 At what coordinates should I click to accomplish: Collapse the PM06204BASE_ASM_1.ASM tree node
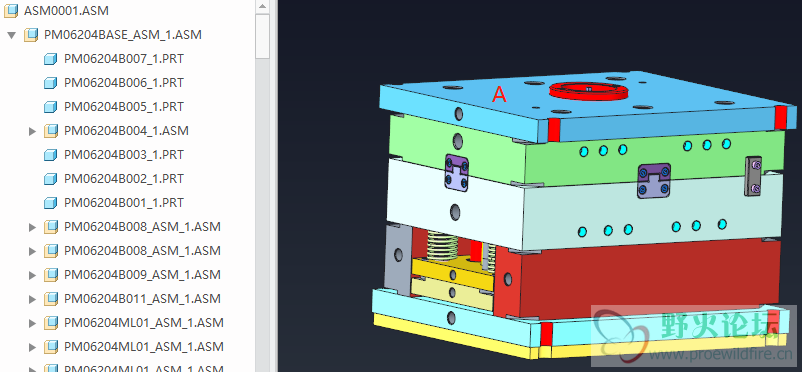tap(12, 35)
